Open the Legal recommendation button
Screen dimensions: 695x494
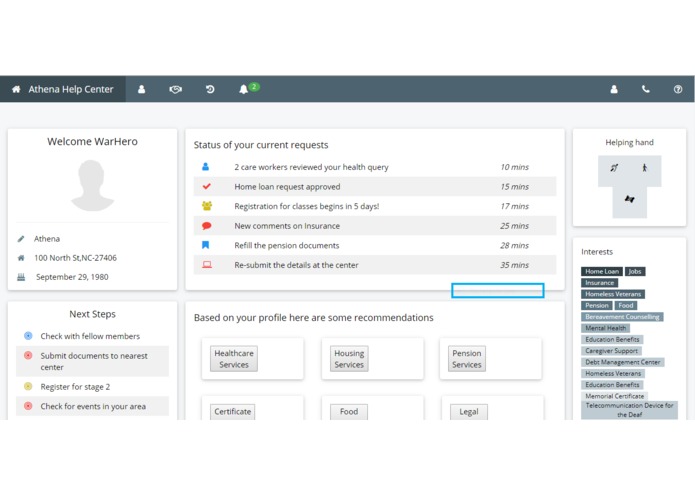coord(469,412)
